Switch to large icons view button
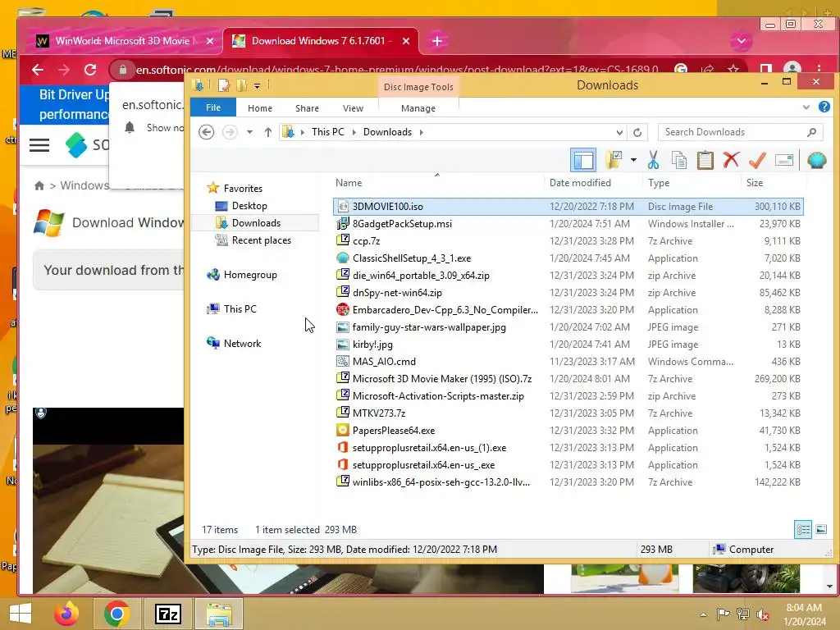Viewport: 840px width, 630px height. click(x=820, y=529)
